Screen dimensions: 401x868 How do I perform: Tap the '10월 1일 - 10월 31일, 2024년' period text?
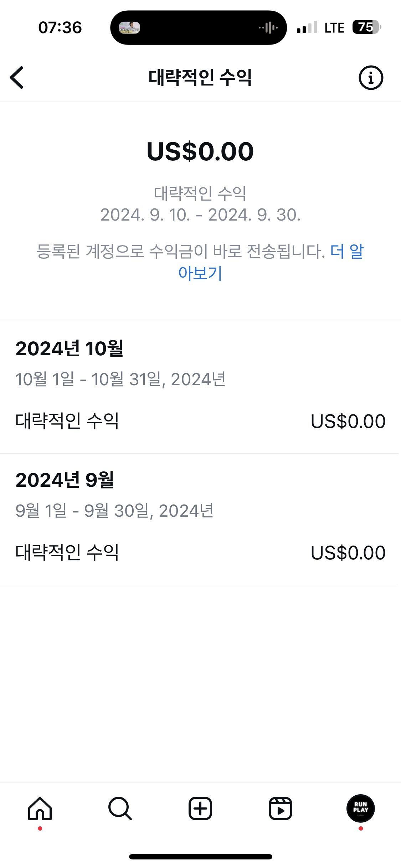(120, 379)
